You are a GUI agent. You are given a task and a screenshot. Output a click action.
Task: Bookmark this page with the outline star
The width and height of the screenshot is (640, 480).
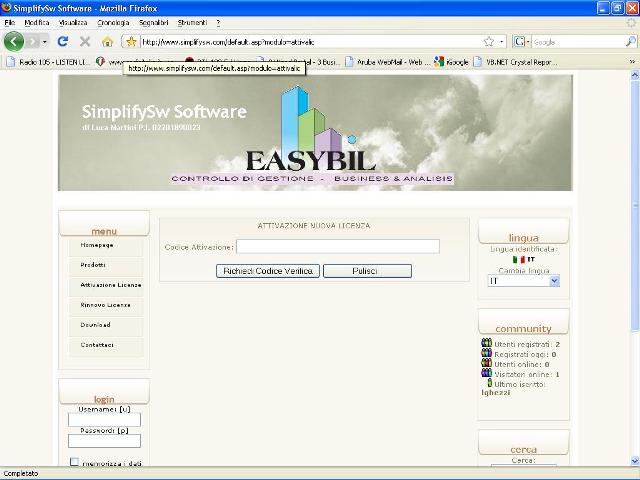tap(489, 42)
